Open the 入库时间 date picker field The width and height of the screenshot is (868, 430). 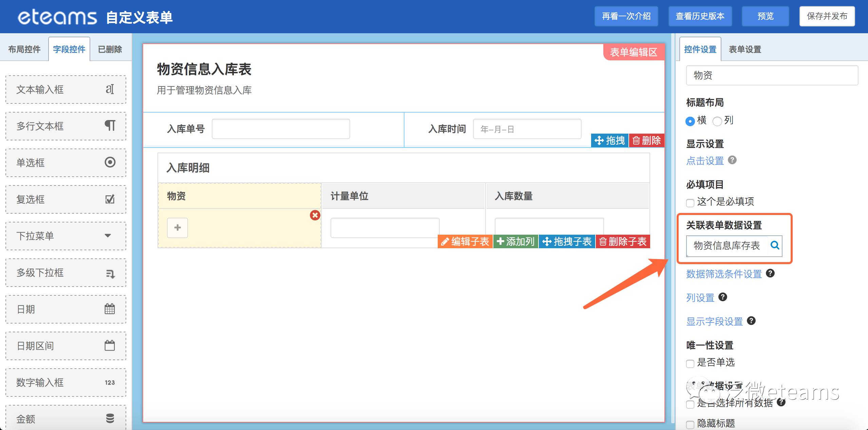[x=527, y=129]
